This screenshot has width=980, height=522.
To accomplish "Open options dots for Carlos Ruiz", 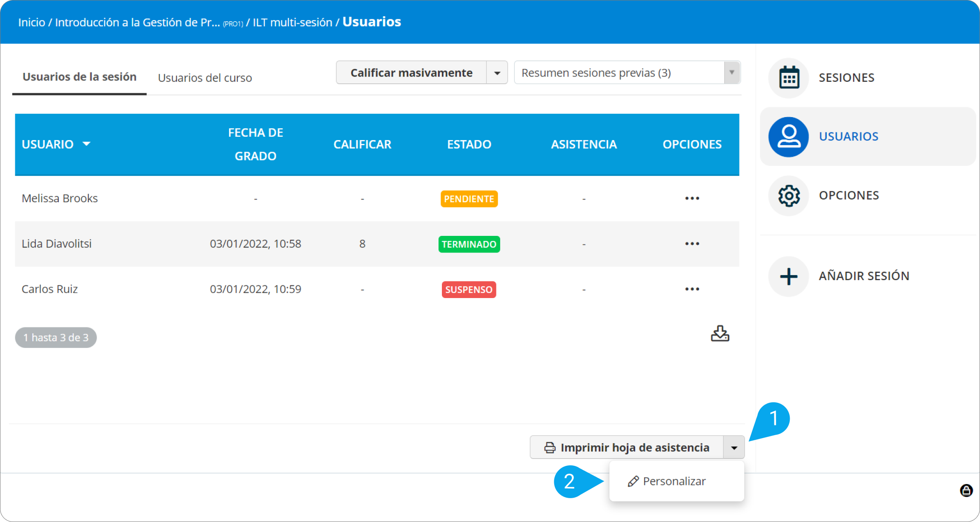I will pos(692,289).
